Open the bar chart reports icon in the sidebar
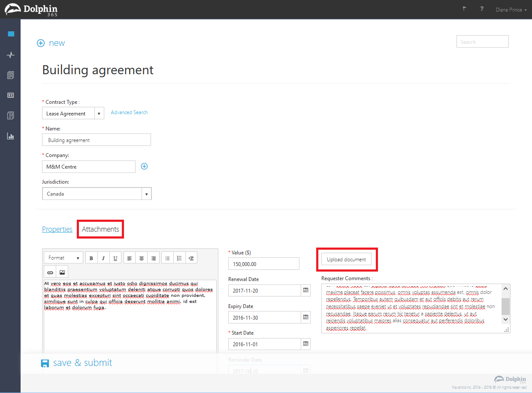Viewport: 532px width, 393px height. coord(11,136)
